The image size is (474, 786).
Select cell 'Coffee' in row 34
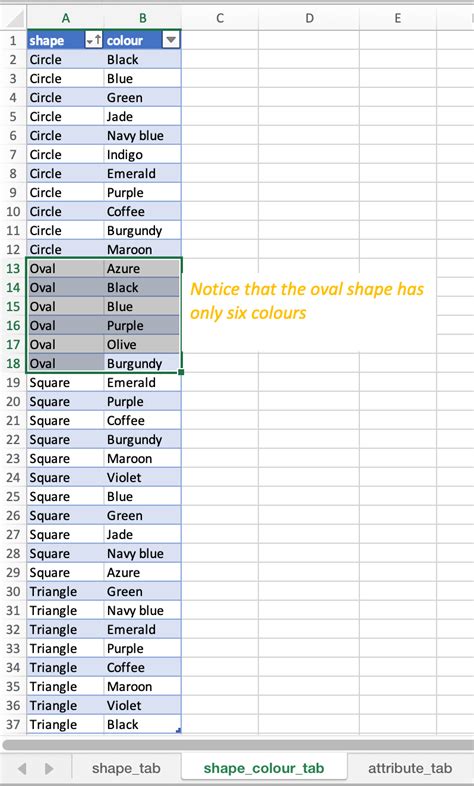[x=143, y=668]
